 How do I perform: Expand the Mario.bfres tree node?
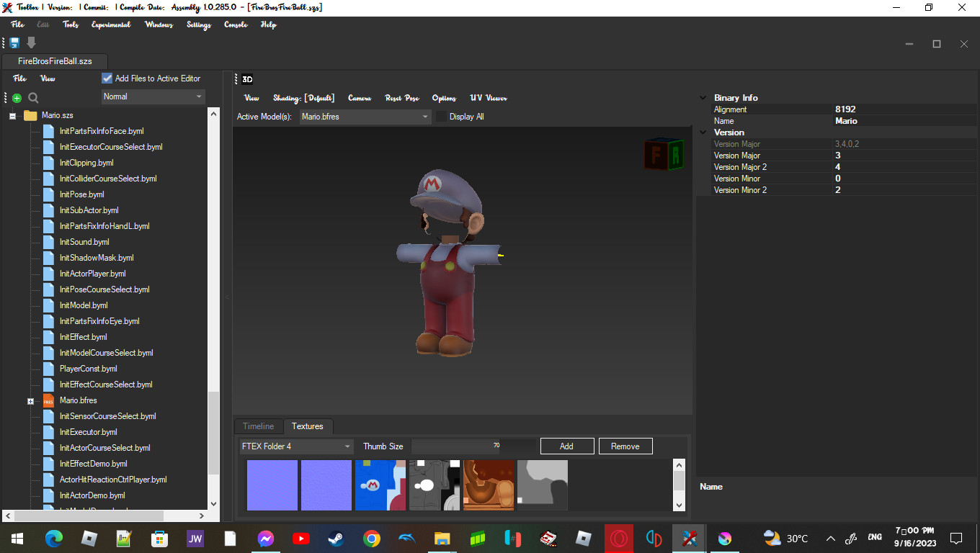(30, 401)
